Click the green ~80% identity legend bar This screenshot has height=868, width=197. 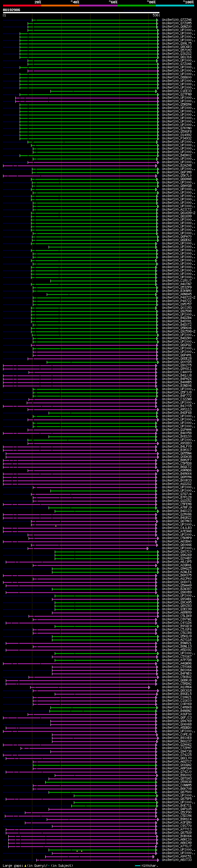(137, 6)
